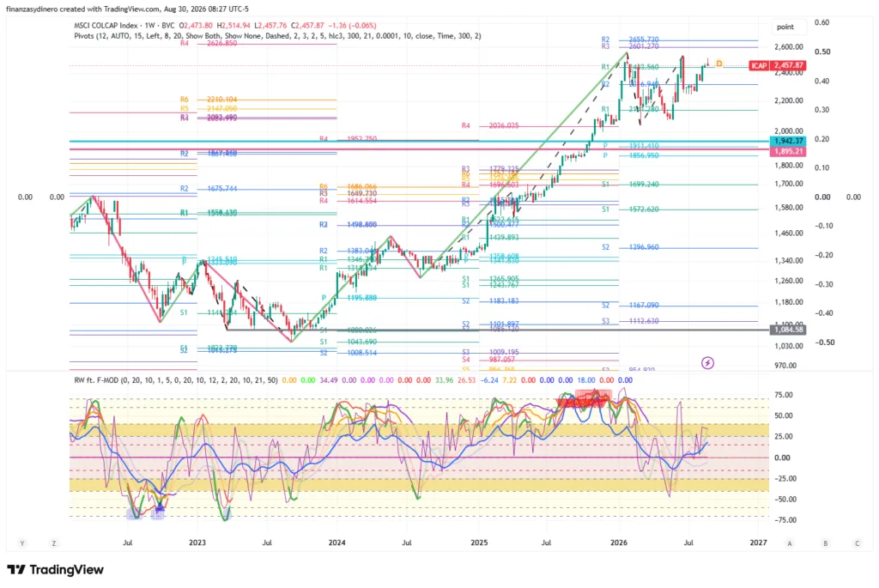The width and height of the screenshot is (879, 588).
Task: Click the Z letter button at bottom left
Action: click(x=54, y=543)
